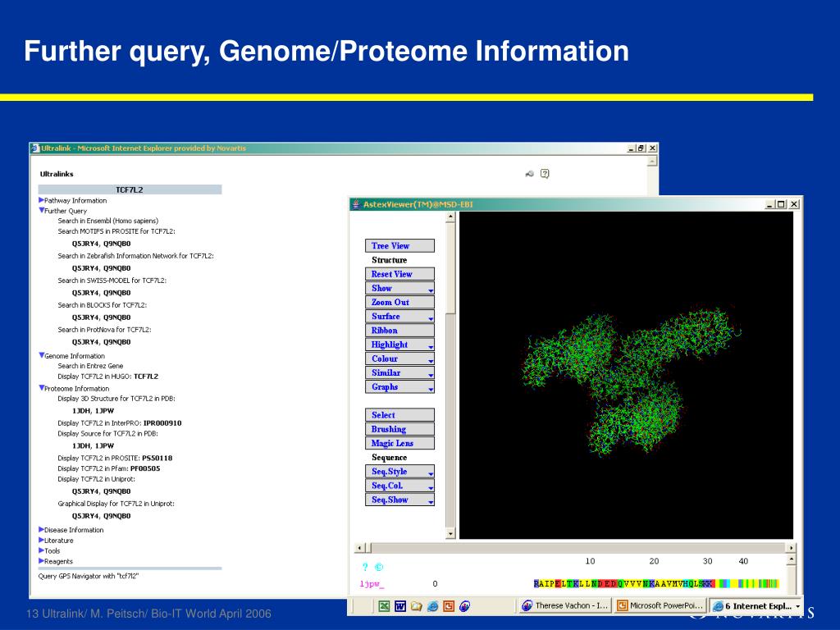Open the help icon in the Ultralink window

tap(545, 174)
